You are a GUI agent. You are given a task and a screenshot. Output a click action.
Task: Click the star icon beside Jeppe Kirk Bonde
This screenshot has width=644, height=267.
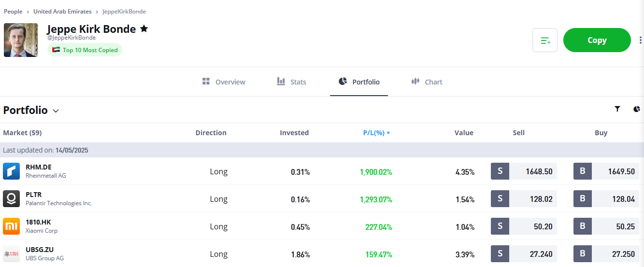(144, 28)
